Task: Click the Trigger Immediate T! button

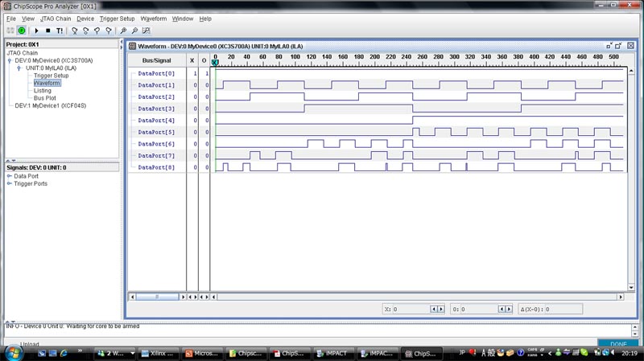Action: (x=60, y=31)
